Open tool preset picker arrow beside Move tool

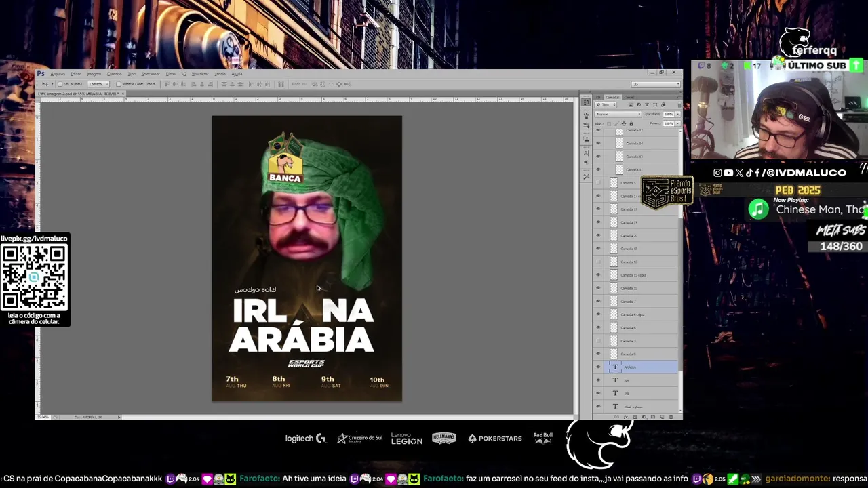tap(52, 84)
